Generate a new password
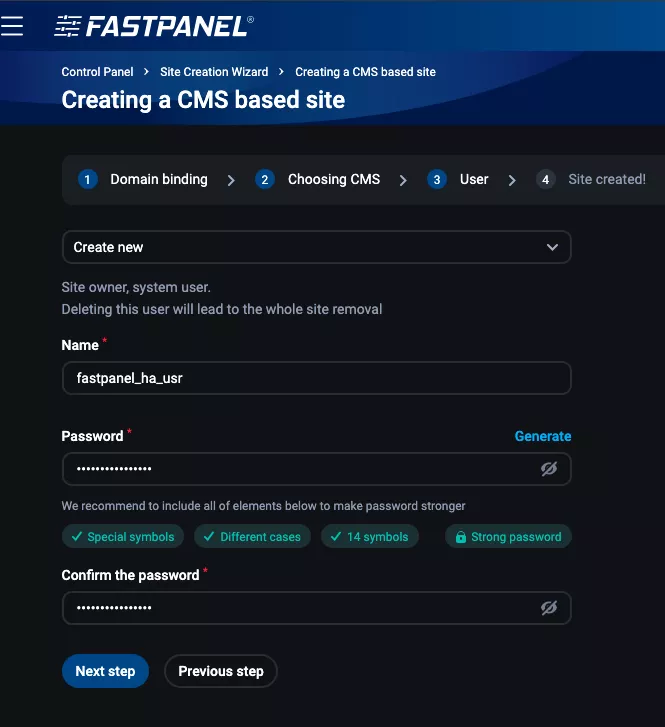 point(543,436)
